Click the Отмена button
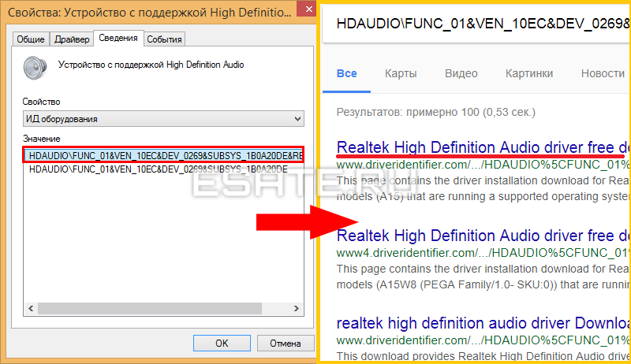This screenshot has height=364, width=631. (286, 344)
